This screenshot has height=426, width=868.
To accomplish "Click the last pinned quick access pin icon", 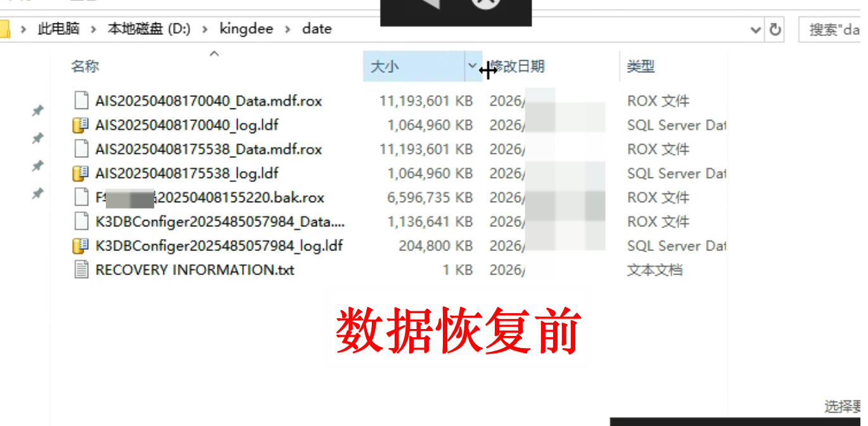I will [x=37, y=193].
